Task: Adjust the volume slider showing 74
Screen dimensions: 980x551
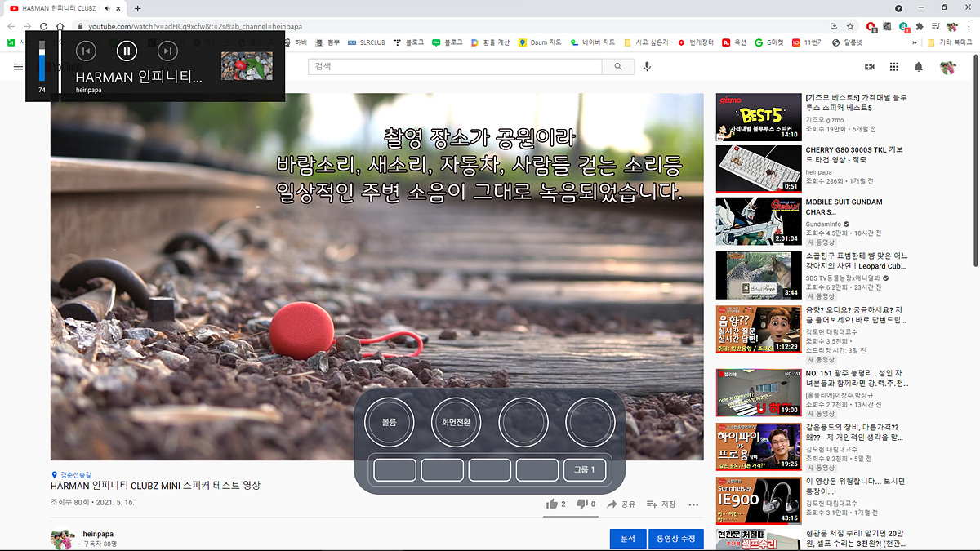Action: point(42,63)
